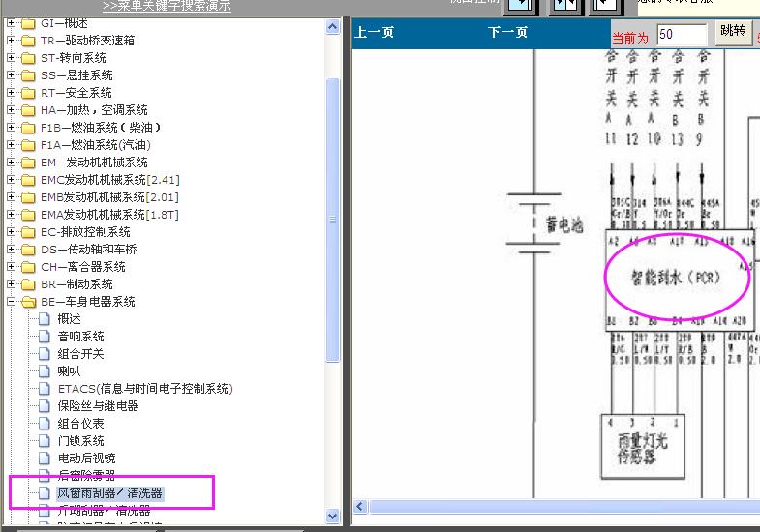
Task: Click the current page number field
Action: coord(682,35)
